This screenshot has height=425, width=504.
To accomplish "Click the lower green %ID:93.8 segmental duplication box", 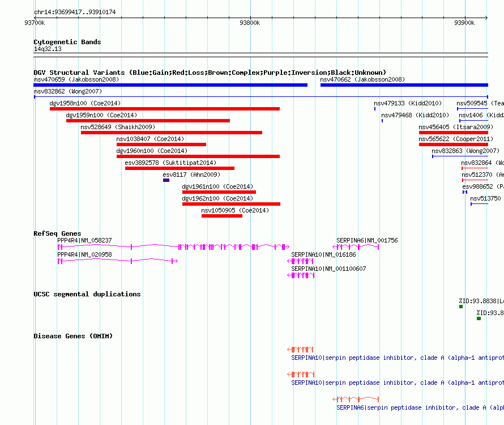I will pyautogui.click(x=479, y=318).
